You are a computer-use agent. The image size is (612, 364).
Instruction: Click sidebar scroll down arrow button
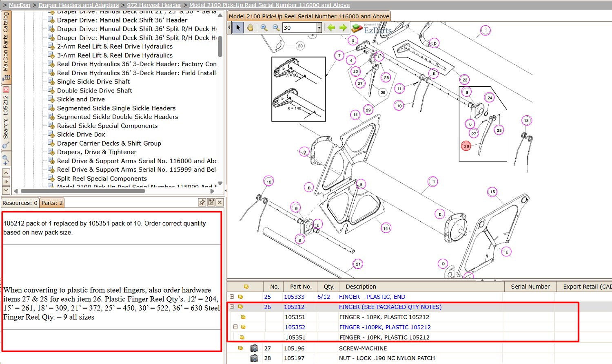point(6,190)
